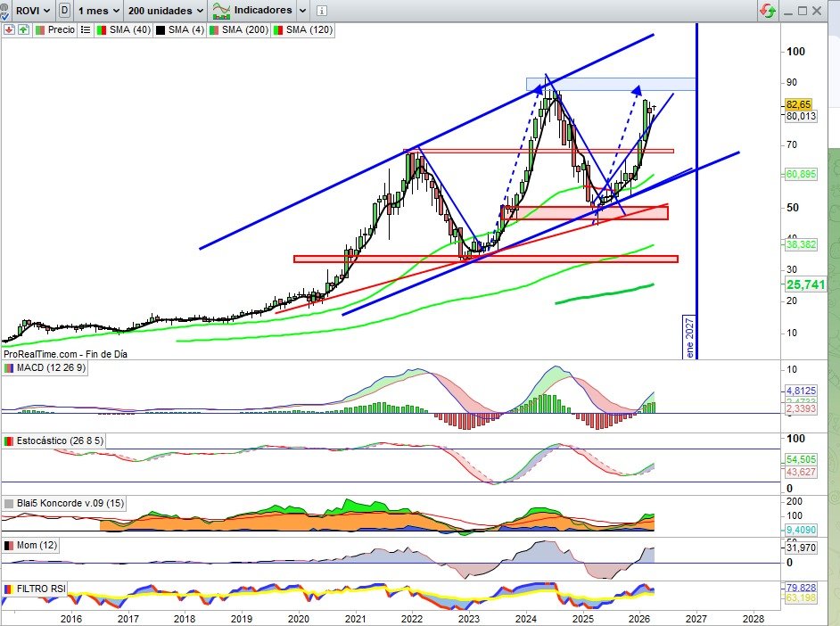Click the daily 'D' timeframe button
The image size is (840, 626).
click(64, 10)
